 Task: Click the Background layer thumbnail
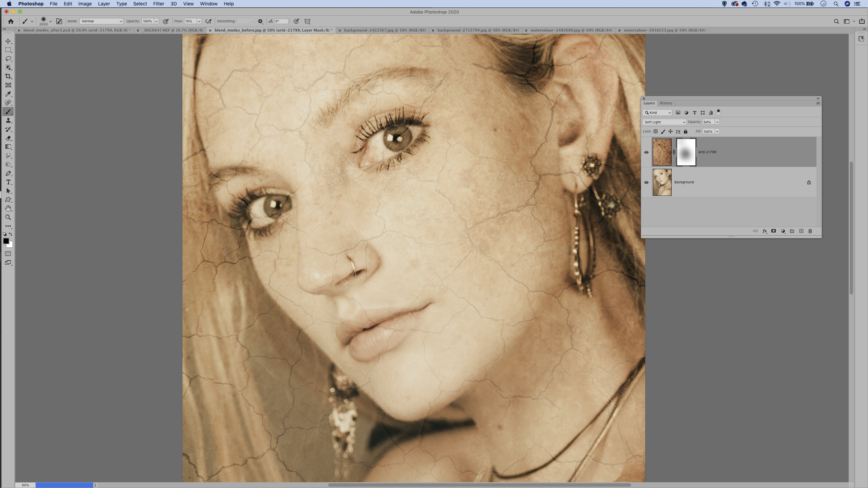[662, 182]
